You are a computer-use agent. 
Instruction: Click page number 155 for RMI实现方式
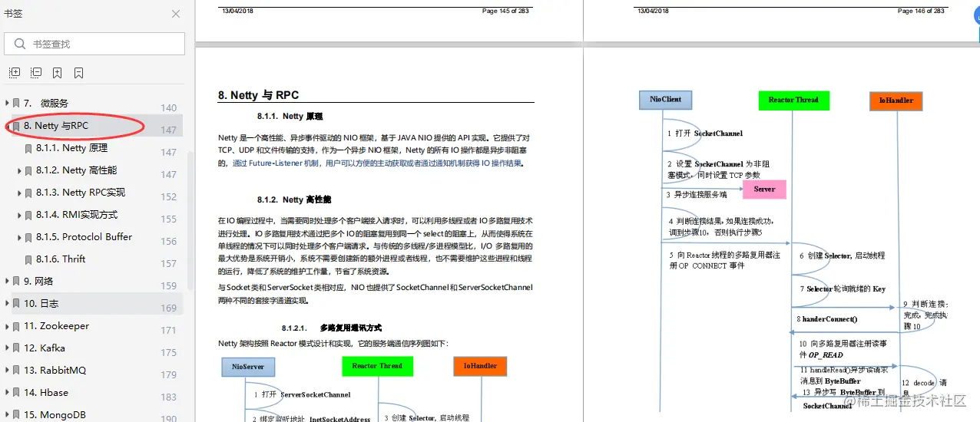coord(169,219)
